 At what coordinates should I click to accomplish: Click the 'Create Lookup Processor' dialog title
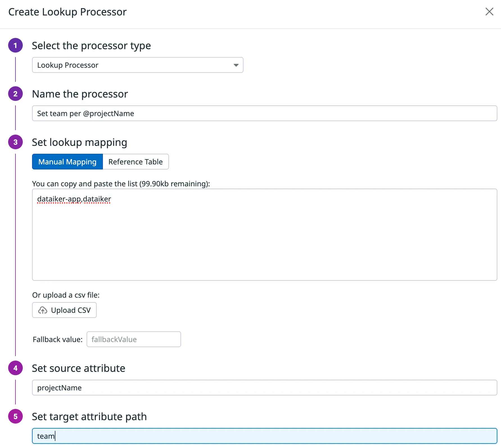point(67,12)
